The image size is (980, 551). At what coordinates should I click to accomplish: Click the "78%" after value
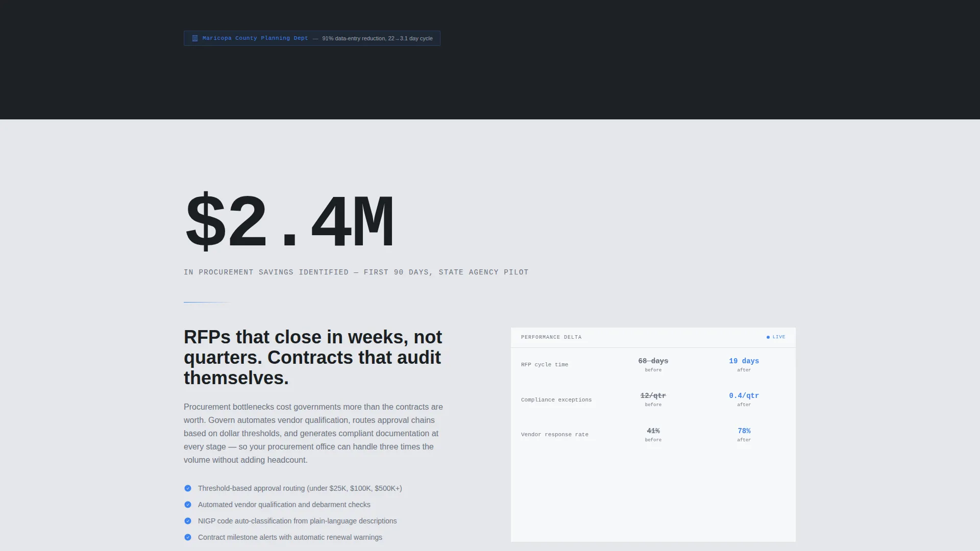pyautogui.click(x=744, y=431)
